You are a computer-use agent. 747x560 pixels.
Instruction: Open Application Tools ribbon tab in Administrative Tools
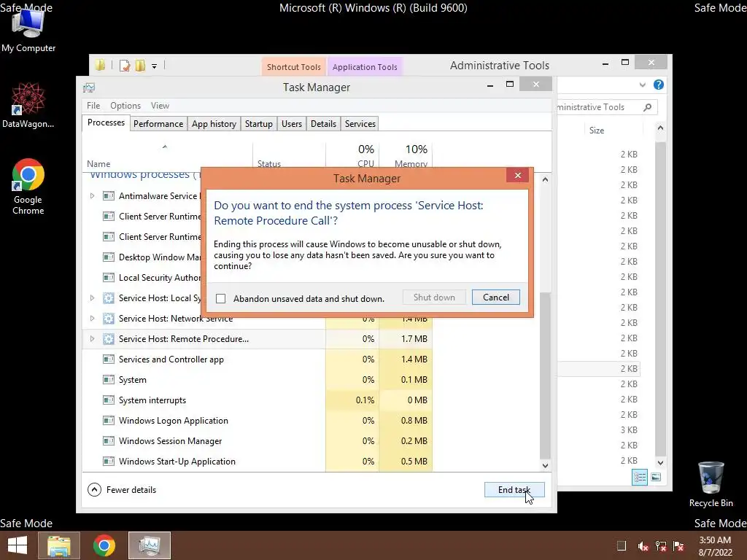365,66
